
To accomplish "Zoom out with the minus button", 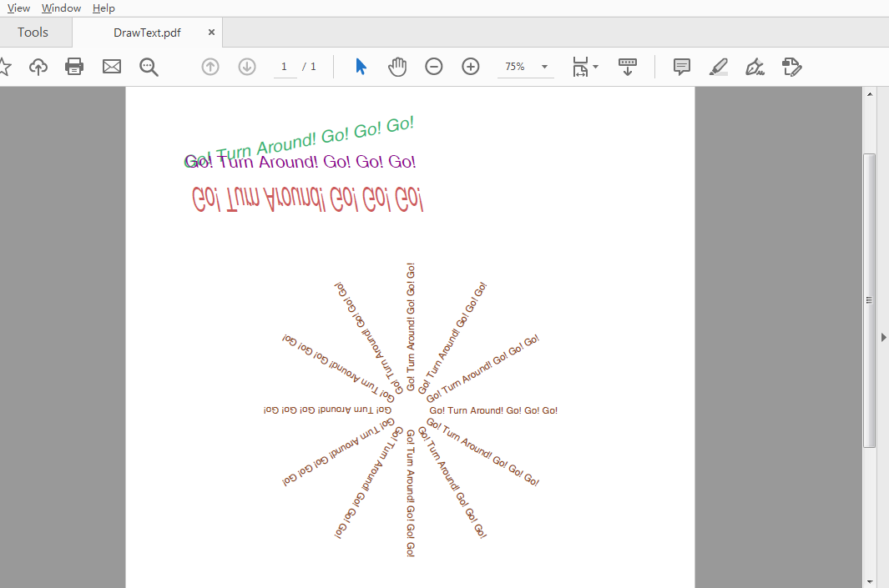I will tap(434, 67).
